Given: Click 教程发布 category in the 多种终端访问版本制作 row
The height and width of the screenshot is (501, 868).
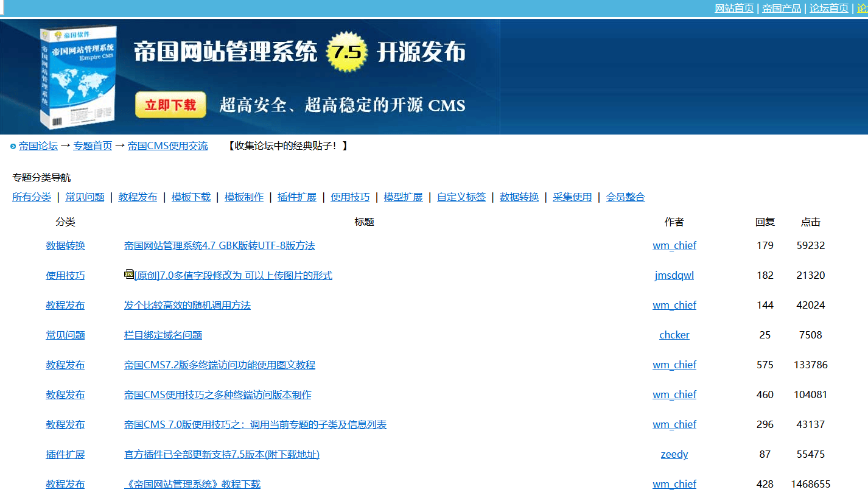Looking at the screenshot, I should point(65,395).
